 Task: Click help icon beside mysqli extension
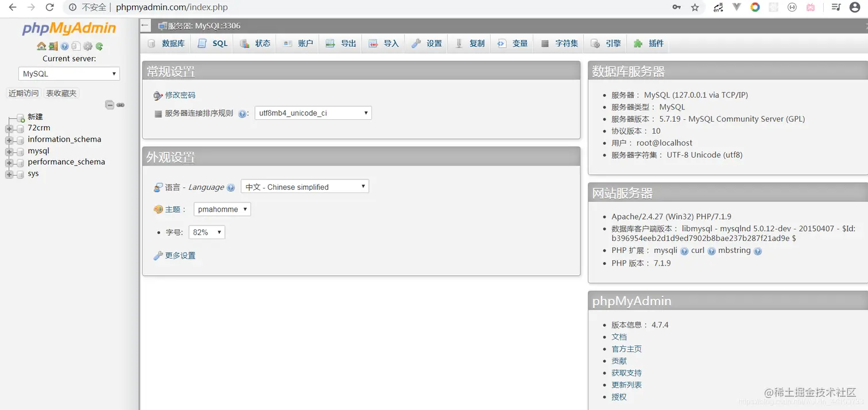pos(684,251)
